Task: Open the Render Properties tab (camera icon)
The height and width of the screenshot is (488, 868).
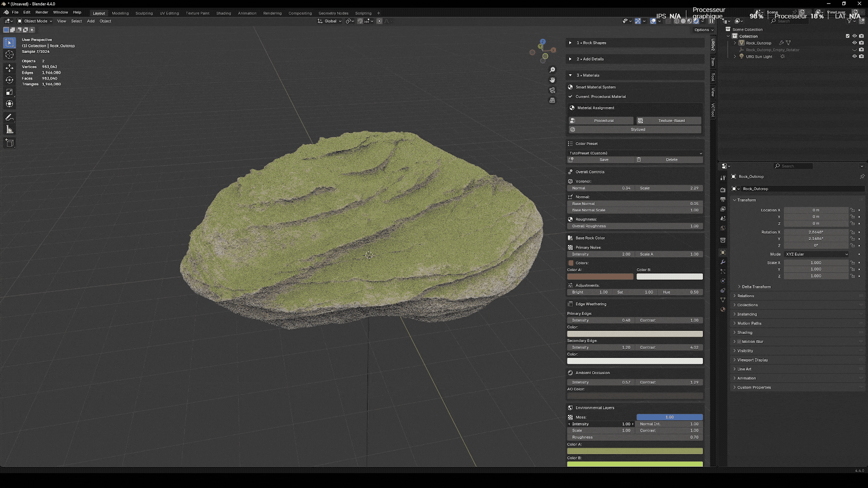Action: [722, 190]
